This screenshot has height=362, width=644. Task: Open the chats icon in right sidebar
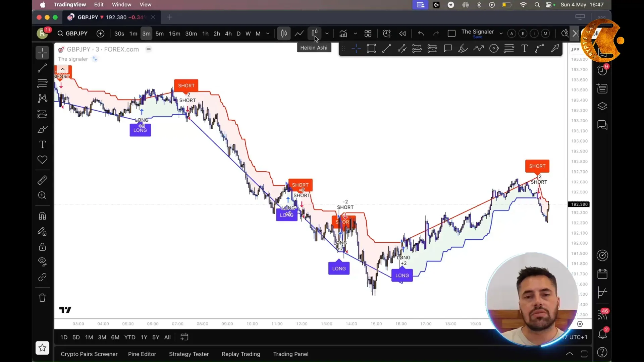tap(602, 125)
